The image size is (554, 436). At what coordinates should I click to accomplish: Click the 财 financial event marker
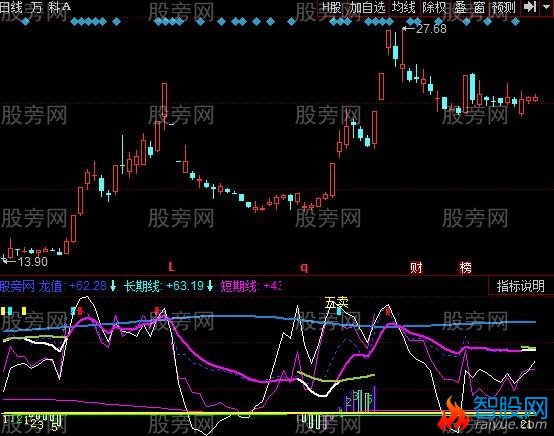(x=416, y=267)
